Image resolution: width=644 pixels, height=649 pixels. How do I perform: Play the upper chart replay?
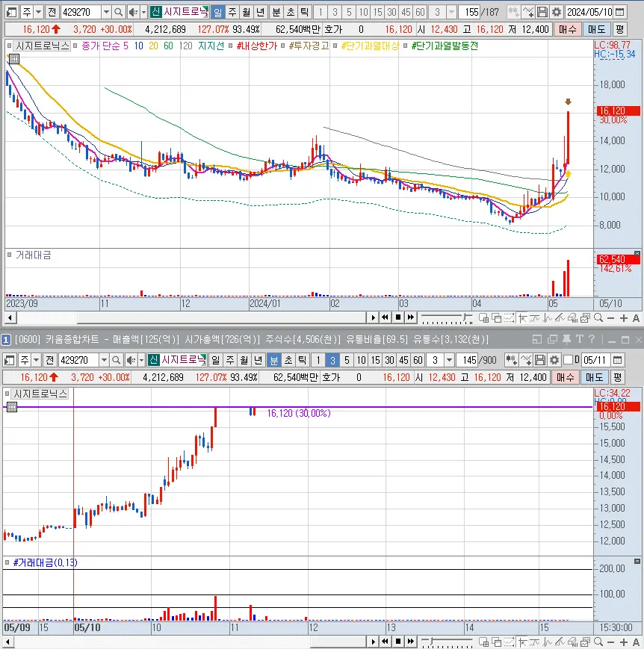pos(373,317)
